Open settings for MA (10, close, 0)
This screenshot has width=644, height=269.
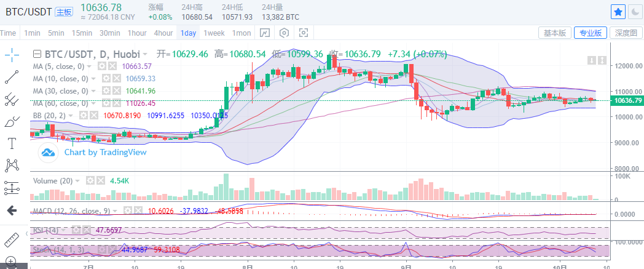pos(106,79)
